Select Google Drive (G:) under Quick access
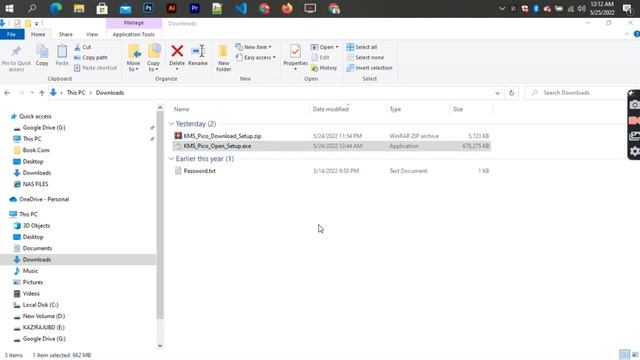 (44, 128)
